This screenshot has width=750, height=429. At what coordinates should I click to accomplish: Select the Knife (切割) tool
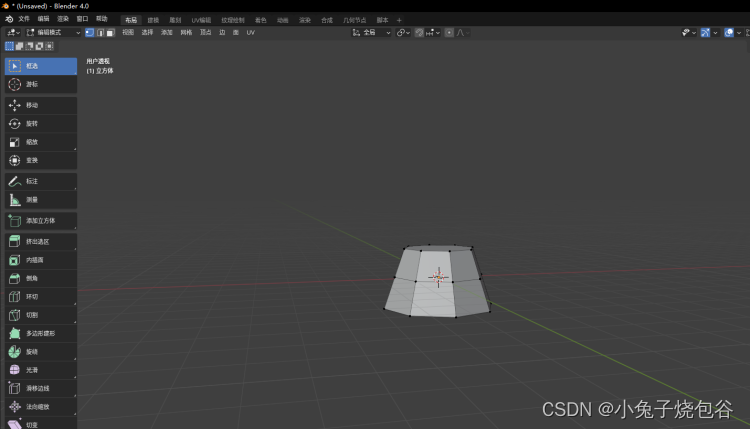[x=41, y=315]
